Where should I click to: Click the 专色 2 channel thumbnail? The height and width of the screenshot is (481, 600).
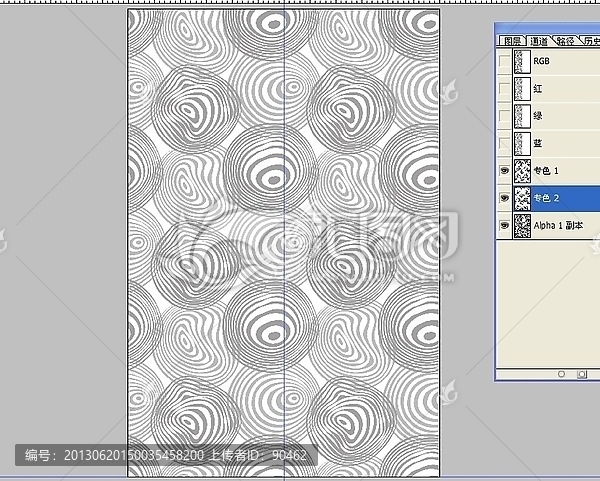pyautogui.click(x=522, y=198)
